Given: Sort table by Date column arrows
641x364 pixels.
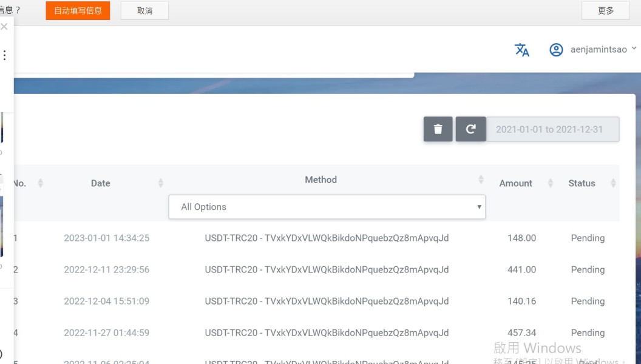Looking at the screenshot, I should click(x=161, y=183).
